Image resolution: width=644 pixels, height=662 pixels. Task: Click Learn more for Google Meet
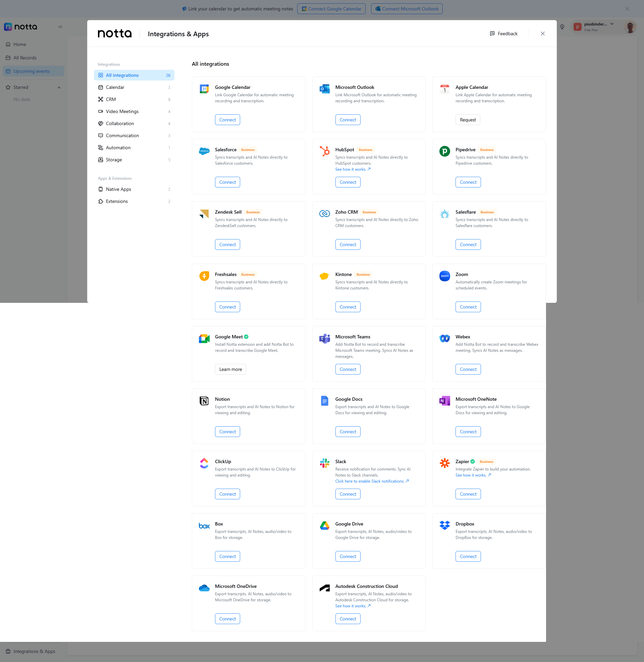pos(230,369)
